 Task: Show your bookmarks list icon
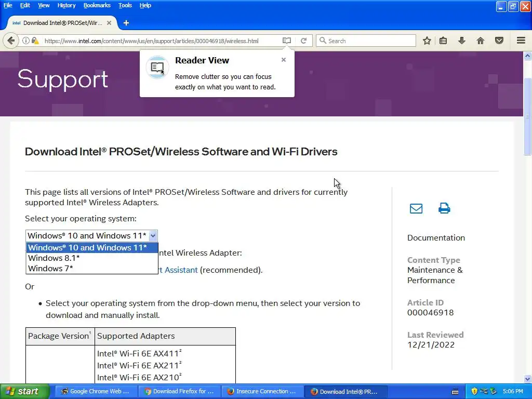(443, 41)
